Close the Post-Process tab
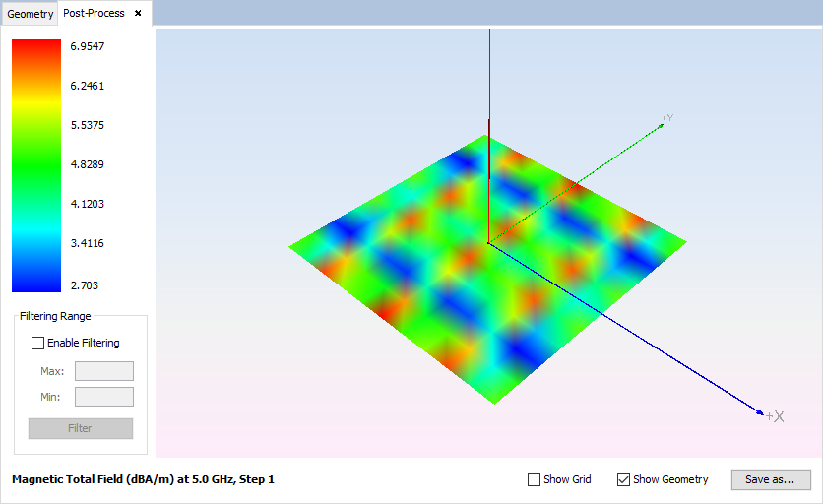This screenshot has height=504, width=823. (138, 14)
